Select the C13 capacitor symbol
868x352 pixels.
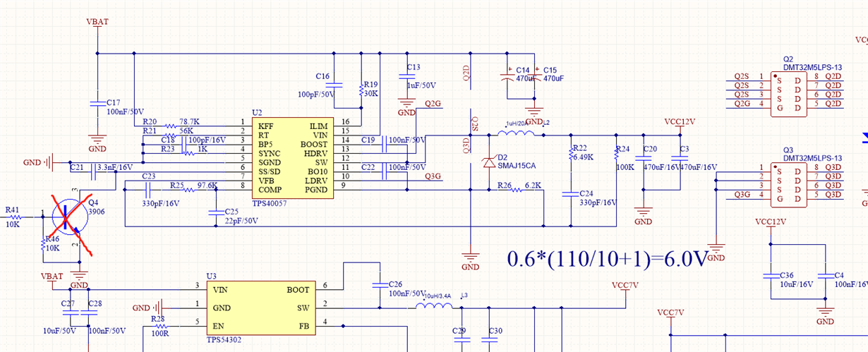point(406,75)
